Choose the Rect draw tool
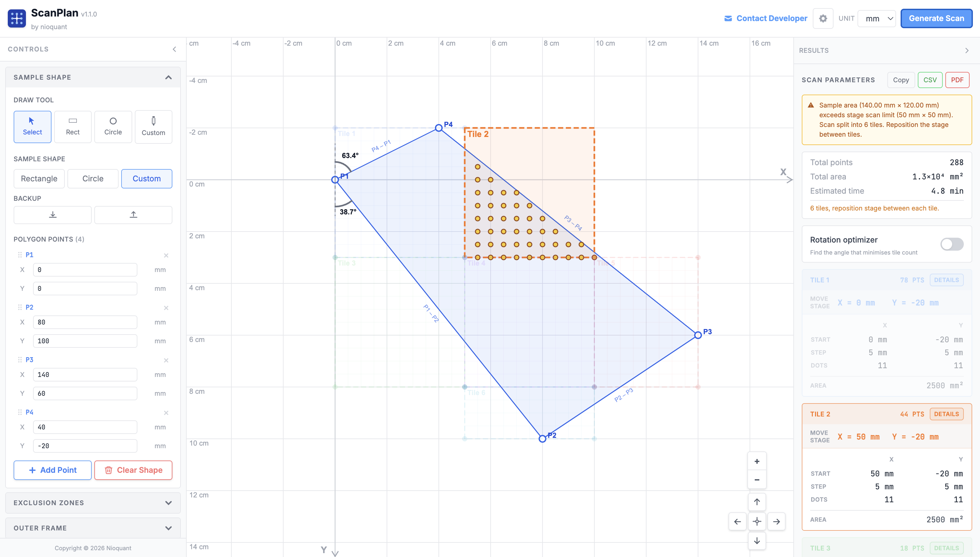 click(x=73, y=127)
